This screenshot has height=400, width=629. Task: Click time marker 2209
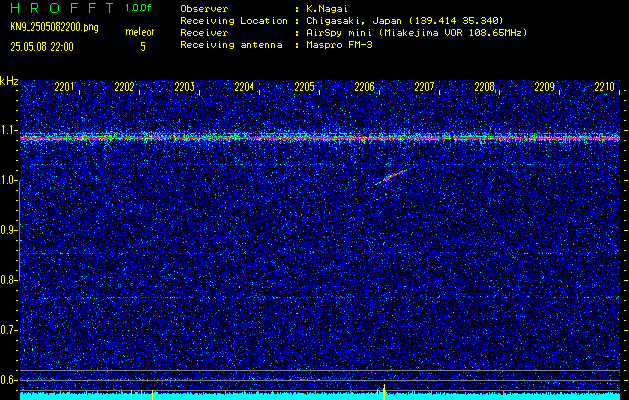coord(545,87)
